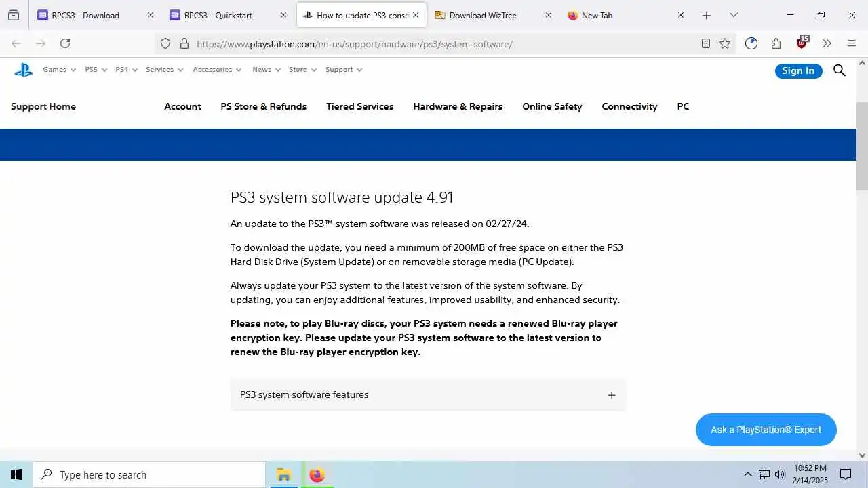Show more tools via double-chevron icon

827,43
